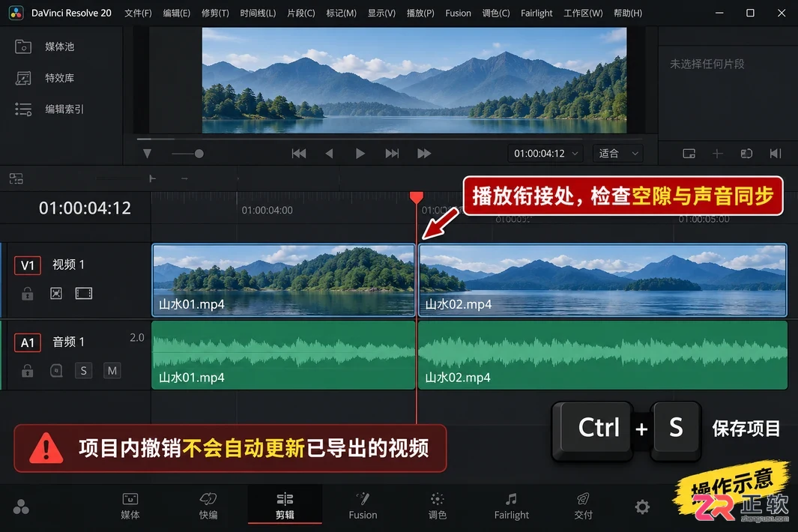This screenshot has width=798, height=532.
Task: Click the timeline timecode 01:00:04:12 field
Action: (x=85, y=208)
